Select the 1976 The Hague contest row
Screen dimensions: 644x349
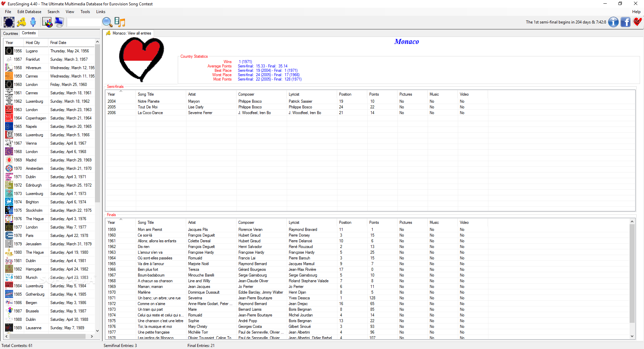tap(50, 219)
